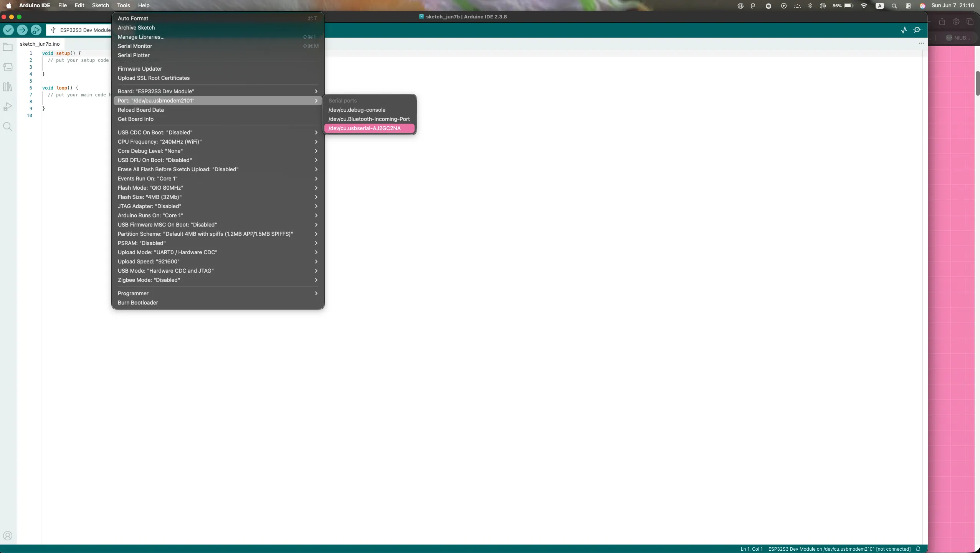Expand the Core Debug Level submenu
Viewport: 980px width, 553px height.
click(218, 151)
